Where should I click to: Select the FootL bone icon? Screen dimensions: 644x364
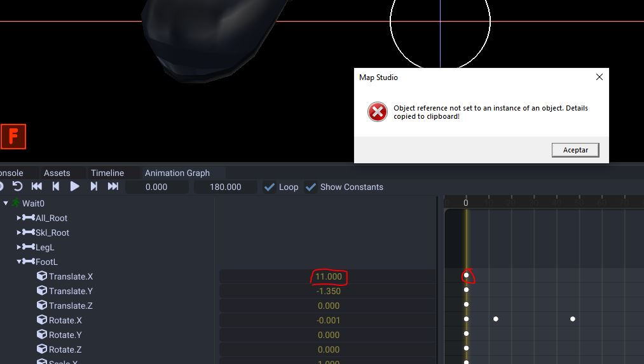[x=29, y=262]
